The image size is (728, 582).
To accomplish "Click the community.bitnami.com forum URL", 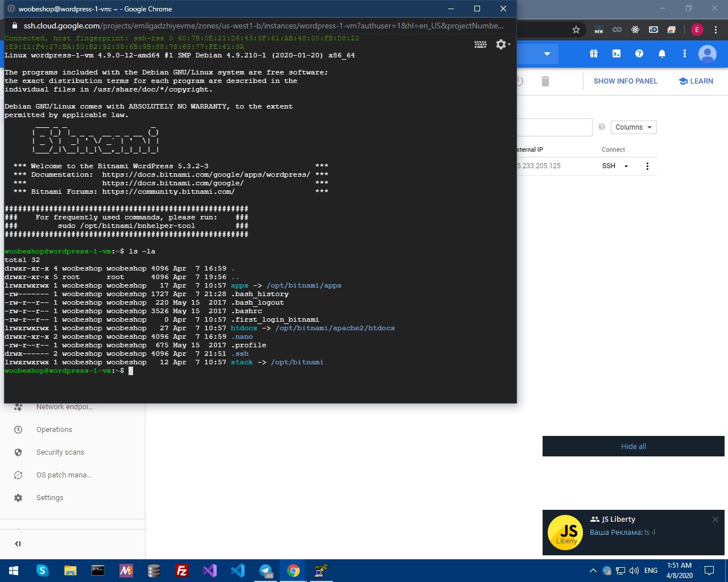I will click(x=168, y=192).
